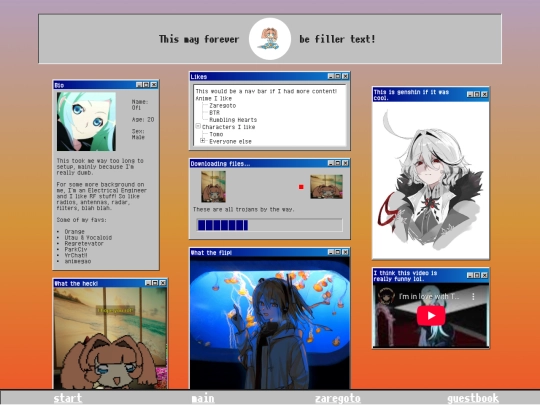The width and height of the screenshot is (540, 405).
Task: Close the Downloading files window
Action: click(345, 163)
